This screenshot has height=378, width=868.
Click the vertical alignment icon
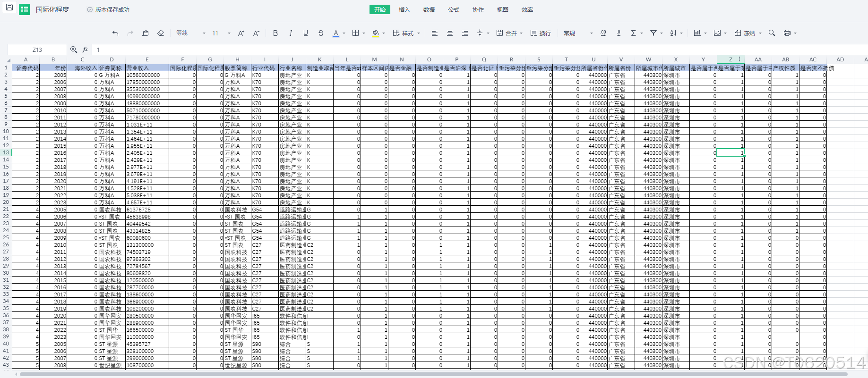pyautogui.click(x=480, y=33)
